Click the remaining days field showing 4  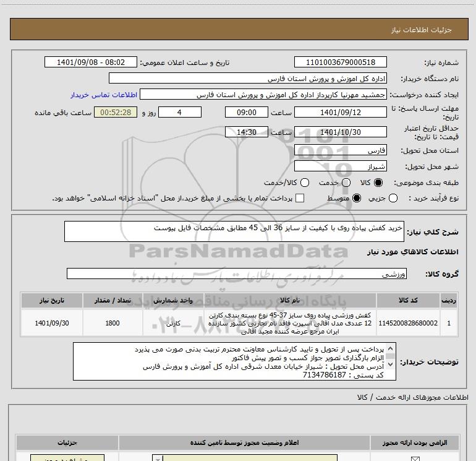(x=180, y=112)
